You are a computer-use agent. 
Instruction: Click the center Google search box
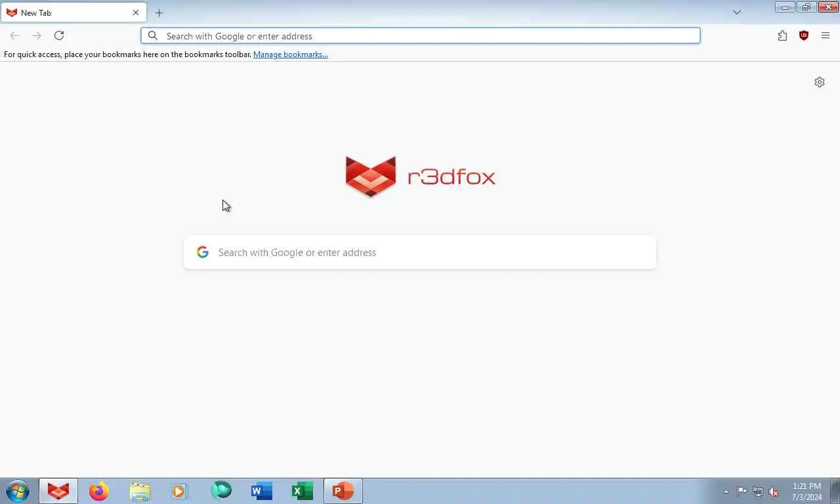tap(420, 252)
